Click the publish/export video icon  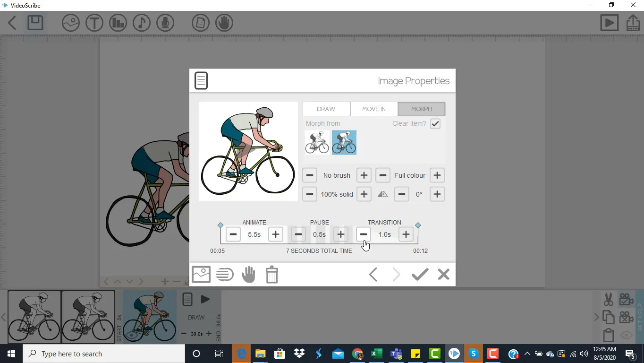pyautogui.click(x=633, y=23)
